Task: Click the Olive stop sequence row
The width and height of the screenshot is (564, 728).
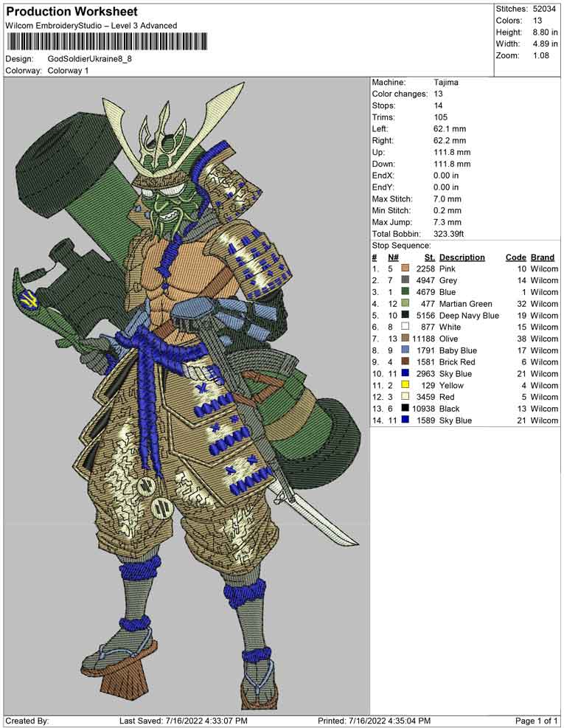Action: click(x=465, y=339)
